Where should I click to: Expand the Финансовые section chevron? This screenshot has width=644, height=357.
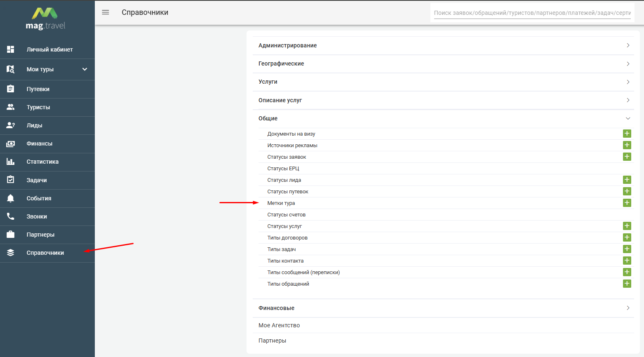click(628, 308)
